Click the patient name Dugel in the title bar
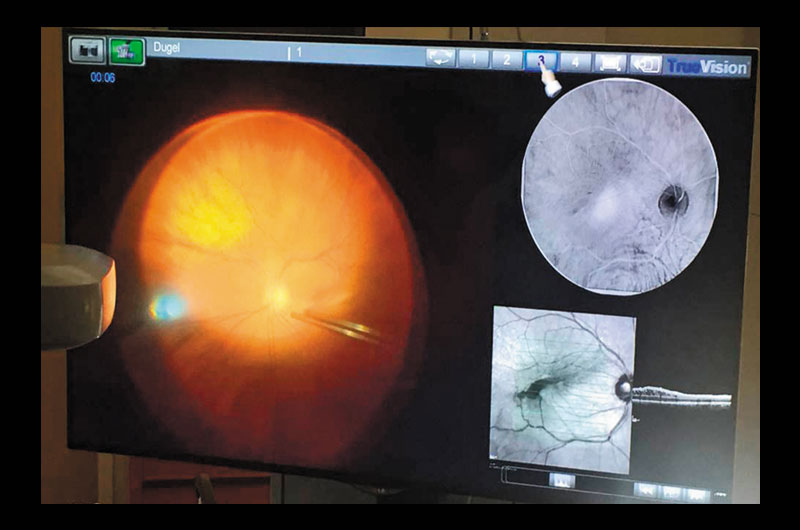 pos(166,47)
